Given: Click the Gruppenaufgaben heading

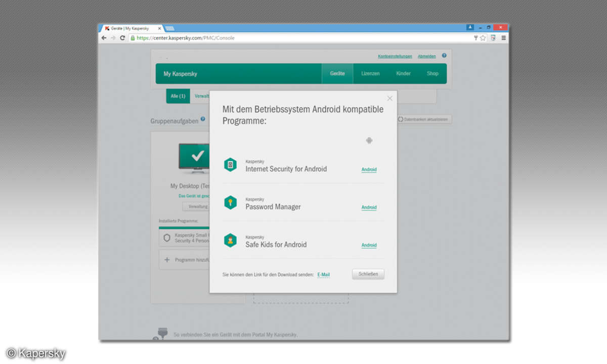Looking at the screenshot, I should [175, 121].
